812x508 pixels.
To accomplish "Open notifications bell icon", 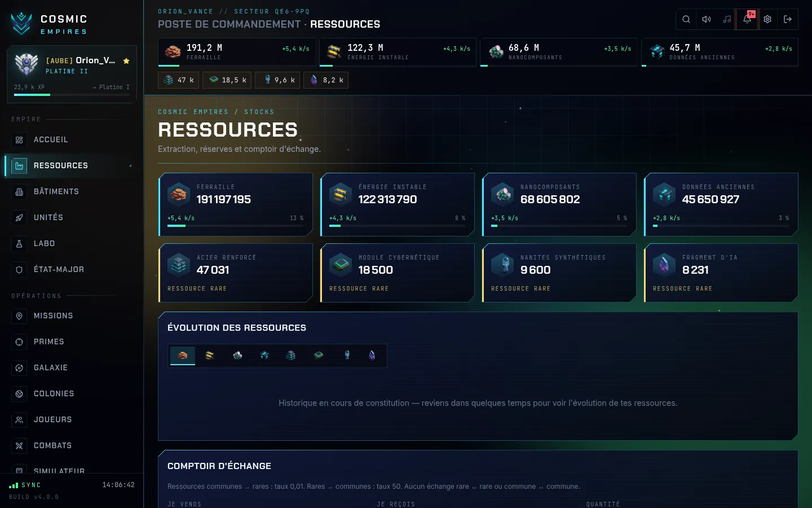I will click(x=747, y=19).
